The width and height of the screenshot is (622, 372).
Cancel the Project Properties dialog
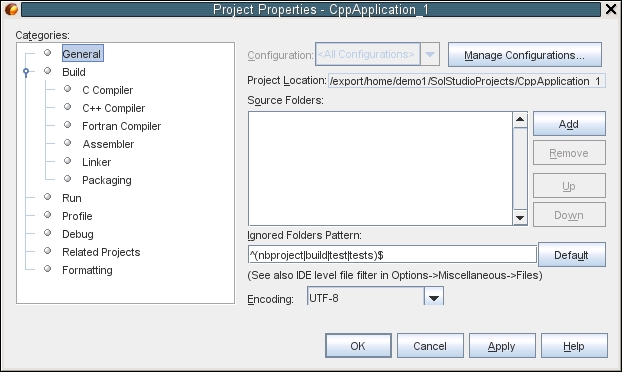pyautogui.click(x=430, y=346)
